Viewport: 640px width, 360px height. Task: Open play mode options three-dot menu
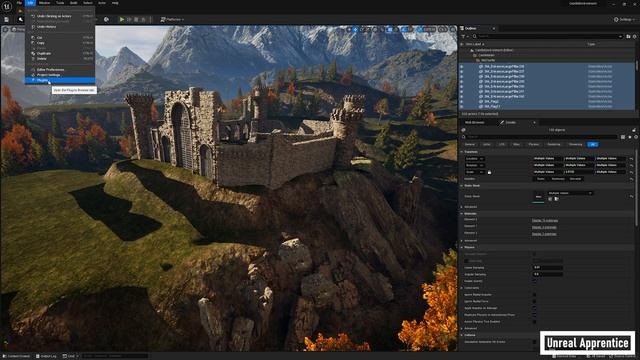pos(150,19)
